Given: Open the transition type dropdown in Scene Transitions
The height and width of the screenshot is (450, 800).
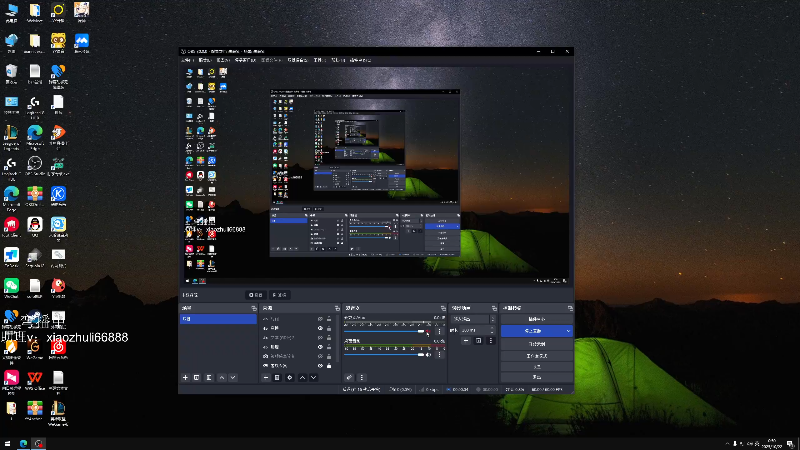Looking at the screenshot, I should [x=473, y=319].
